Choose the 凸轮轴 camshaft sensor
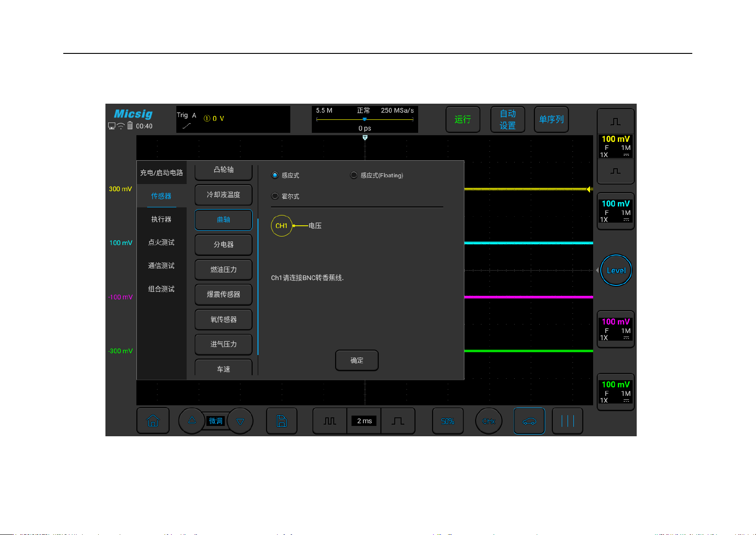This screenshot has height=535, width=756. [x=223, y=171]
